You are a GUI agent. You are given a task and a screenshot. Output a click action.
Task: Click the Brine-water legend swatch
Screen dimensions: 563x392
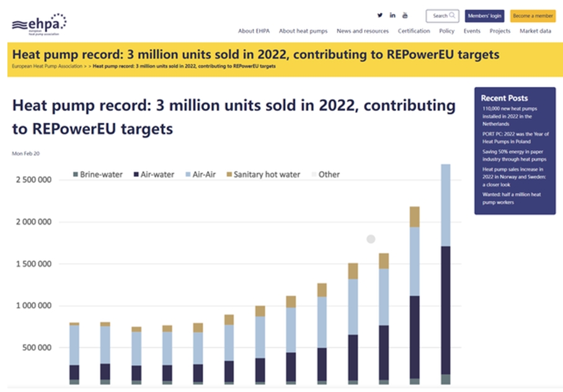click(x=76, y=174)
